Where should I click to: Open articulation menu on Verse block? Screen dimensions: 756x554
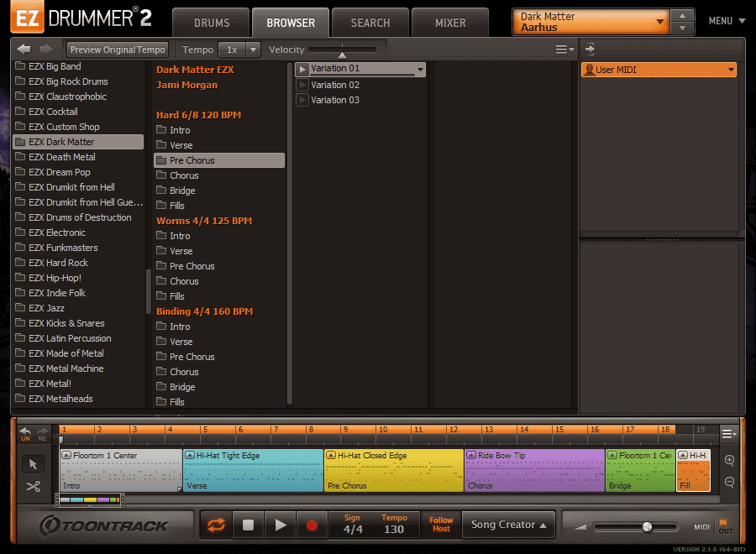(190, 455)
